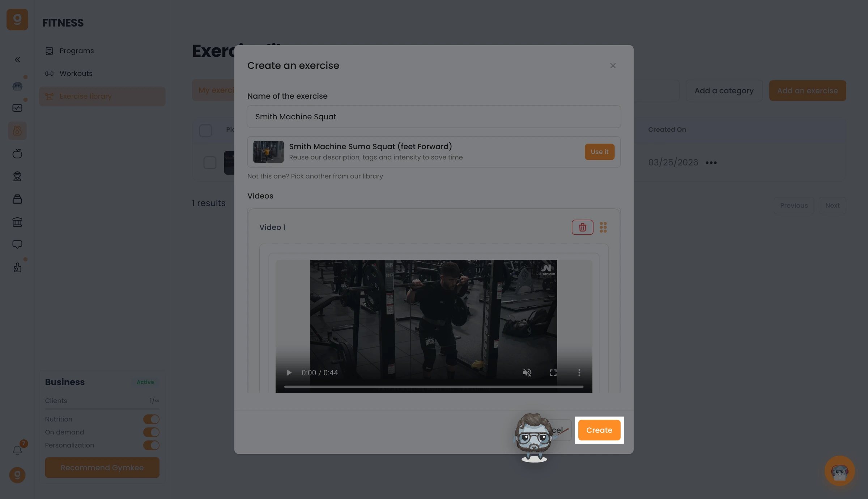Screen dimensions: 868x499
Task: Click the Create button
Action: pos(599,430)
